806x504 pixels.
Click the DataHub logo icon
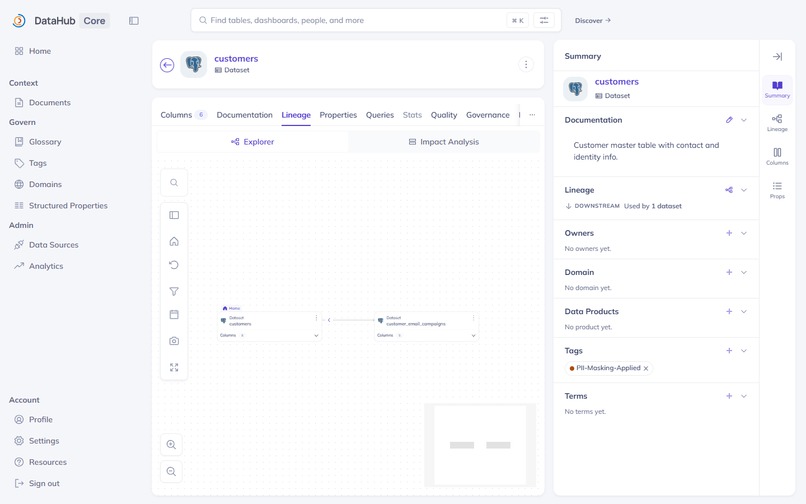click(19, 21)
